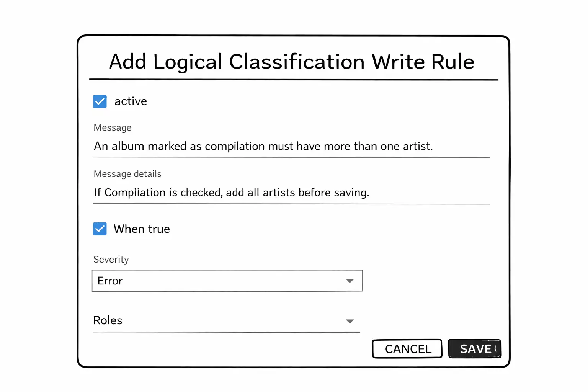Click the Error severity selector arrow
Viewport: 588px width, 392px height.
(x=349, y=281)
